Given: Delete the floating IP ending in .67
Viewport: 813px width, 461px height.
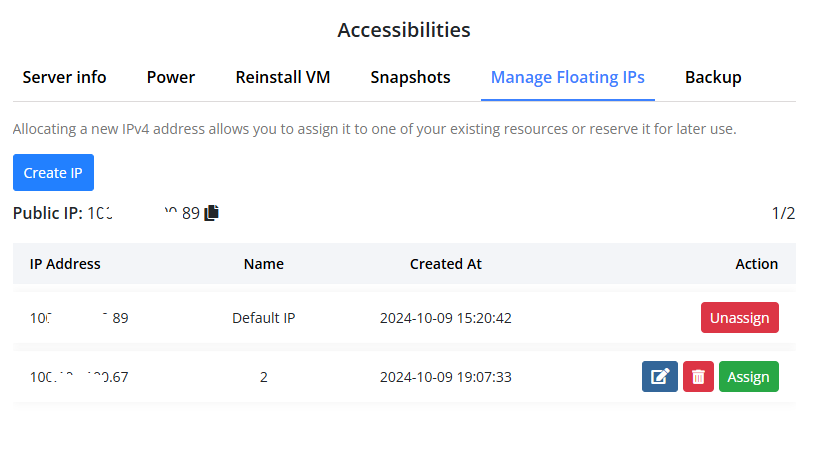Looking at the screenshot, I should coord(698,377).
